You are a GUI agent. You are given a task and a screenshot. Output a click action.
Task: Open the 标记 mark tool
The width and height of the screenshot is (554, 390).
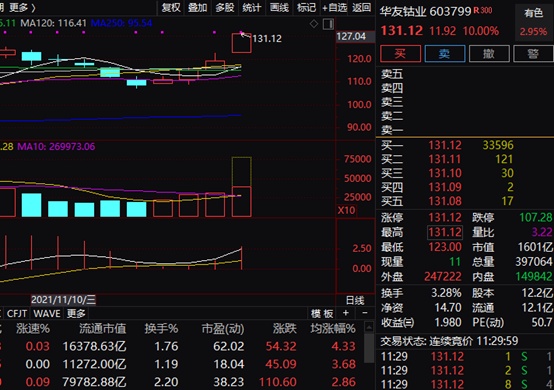tap(306, 7)
